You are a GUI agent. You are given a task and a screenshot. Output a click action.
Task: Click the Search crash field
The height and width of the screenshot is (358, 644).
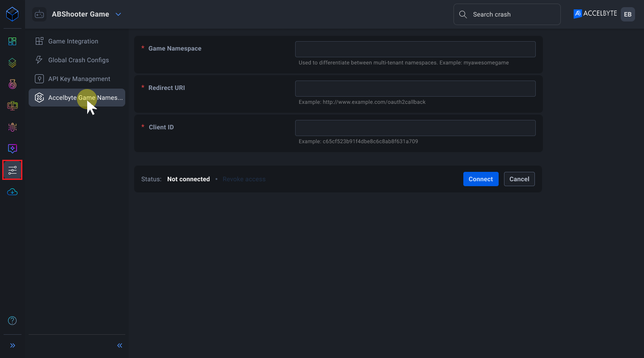click(x=507, y=14)
